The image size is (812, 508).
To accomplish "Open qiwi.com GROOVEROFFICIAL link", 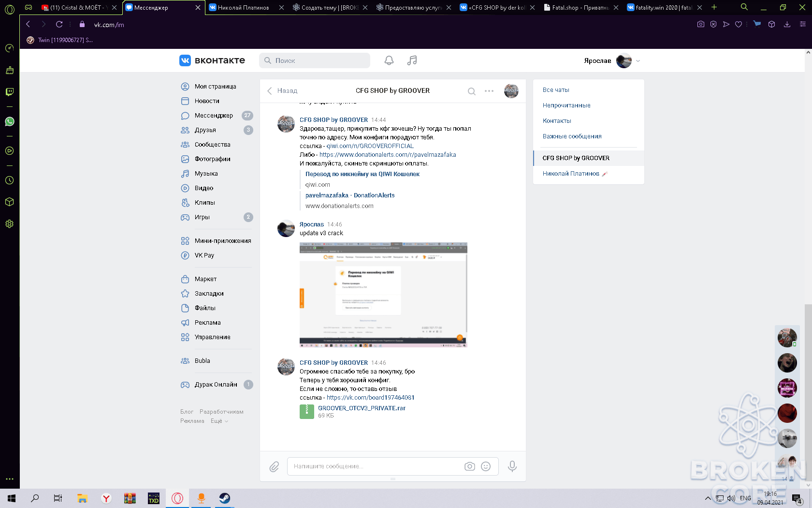I will click(x=370, y=146).
